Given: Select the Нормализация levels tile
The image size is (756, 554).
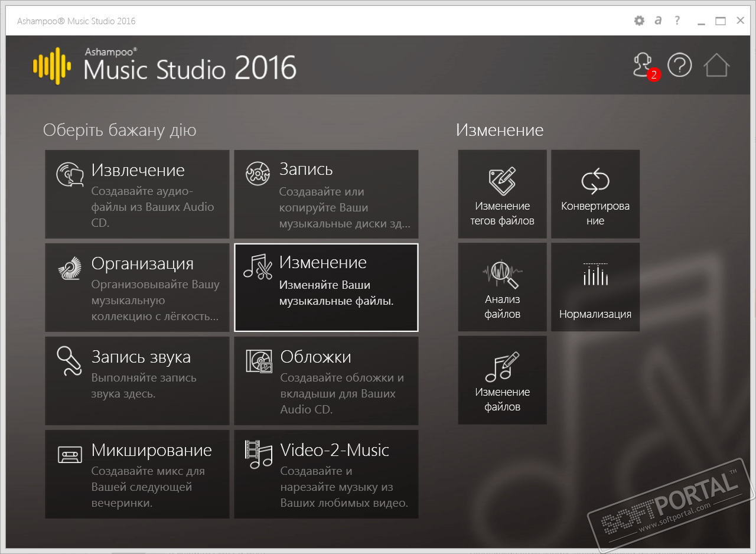Looking at the screenshot, I should pos(595,287).
